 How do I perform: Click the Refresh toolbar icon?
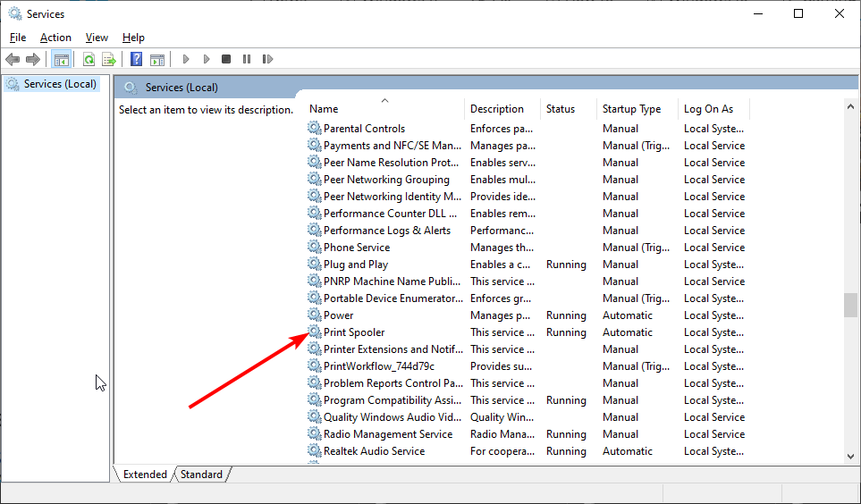click(x=89, y=59)
